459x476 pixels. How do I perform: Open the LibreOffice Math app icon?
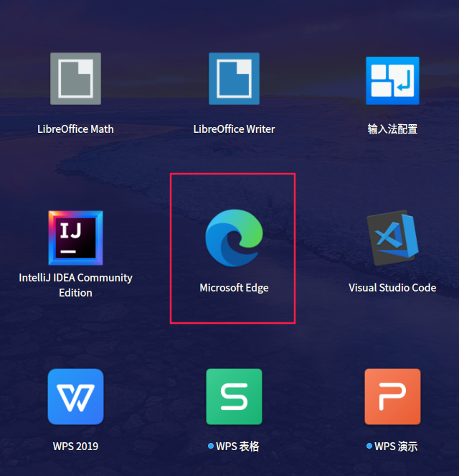pyautogui.click(x=75, y=79)
